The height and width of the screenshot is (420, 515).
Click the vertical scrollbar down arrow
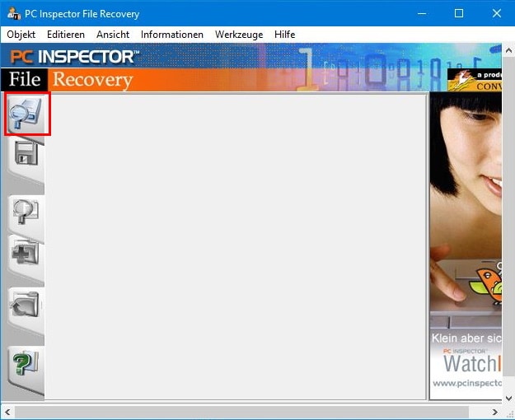click(x=508, y=398)
